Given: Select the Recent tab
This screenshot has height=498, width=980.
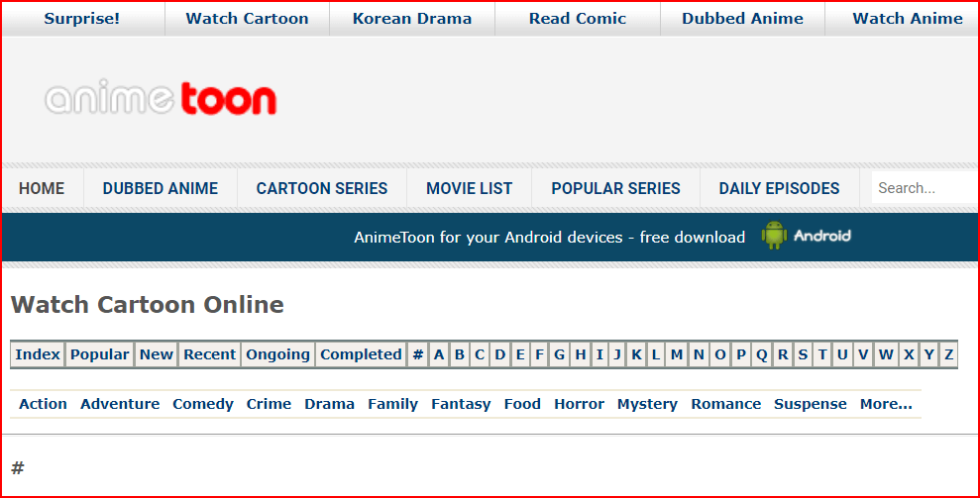Looking at the screenshot, I should click(x=210, y=354).
